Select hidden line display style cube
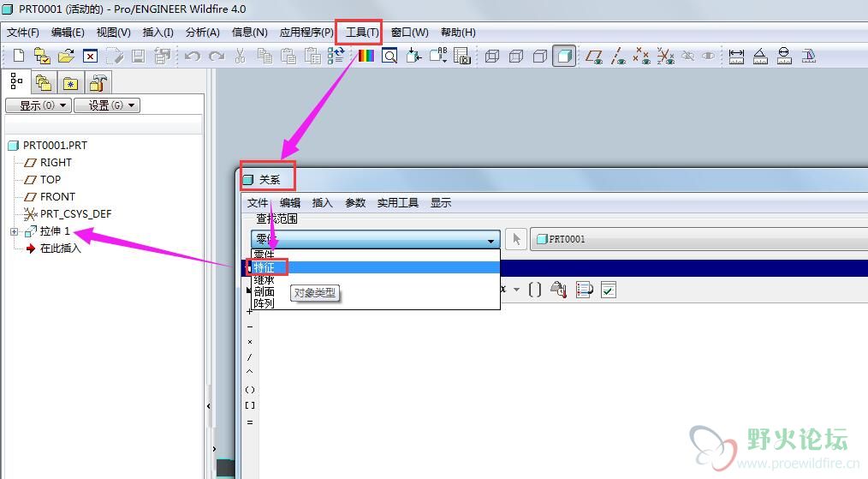Image resolution: width=868 pixels, height=479 pixels. [x=516, y=56]
